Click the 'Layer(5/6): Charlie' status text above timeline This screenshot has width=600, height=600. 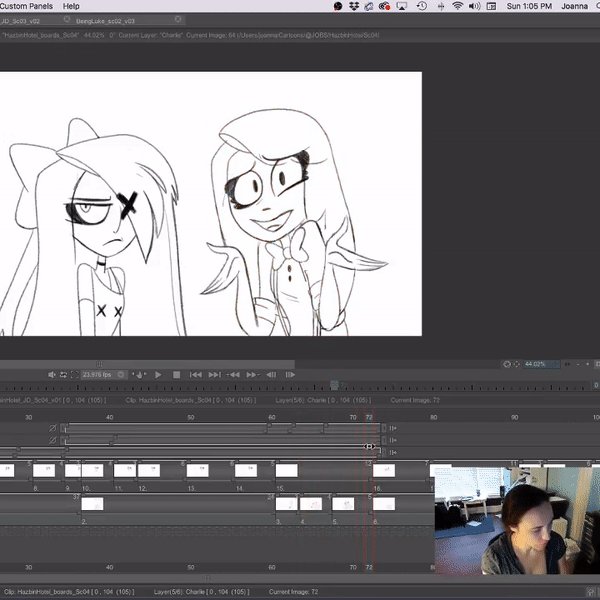tap(323, 400)
